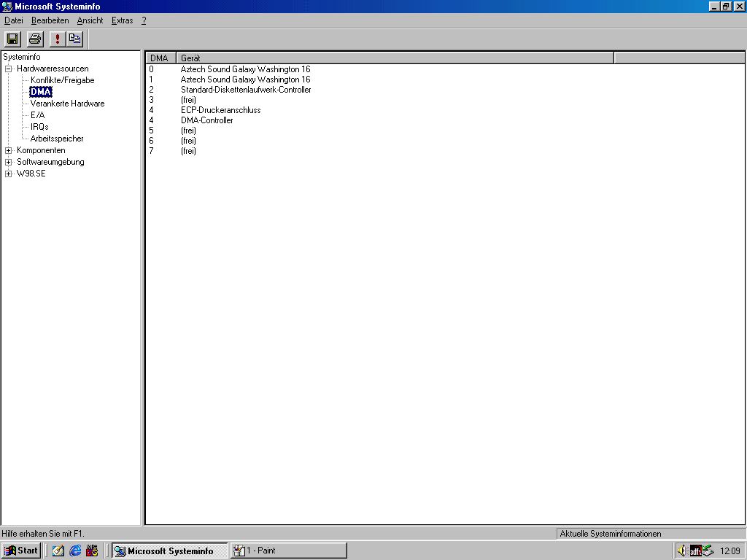Click the 12:09 clock in the tray
This screenshot has width=747, height=560.
(x=729, y=551)
